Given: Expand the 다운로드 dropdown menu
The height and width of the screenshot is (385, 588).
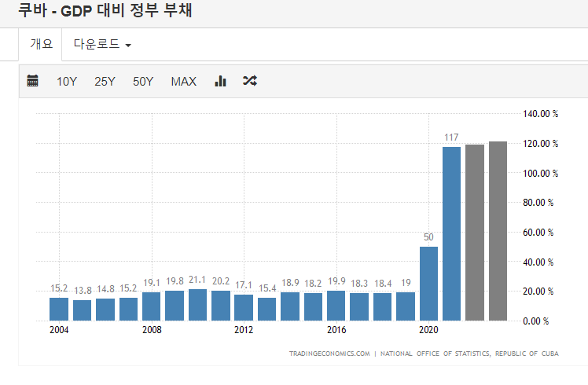Looking at the screenshot, I should [x=102, y=44].
